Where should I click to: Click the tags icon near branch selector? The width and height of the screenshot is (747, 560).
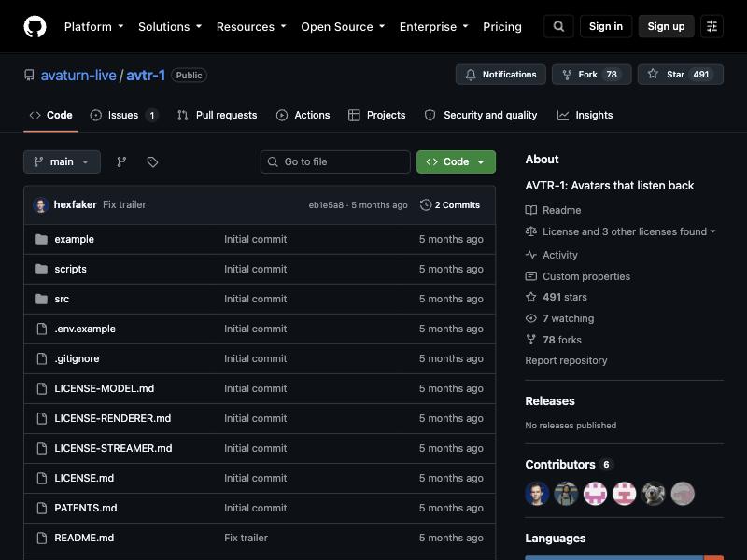(152, 161)
